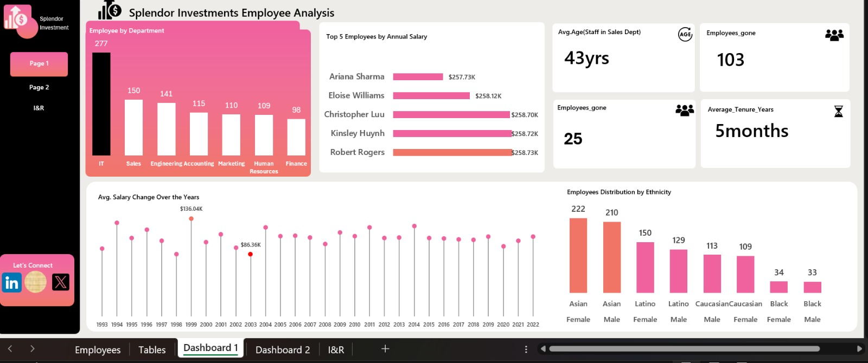The height and width of the screenshot is (363, 868).
Task: Open the X (Twitter) icon under Let's Connect
Action: [61, 282]
